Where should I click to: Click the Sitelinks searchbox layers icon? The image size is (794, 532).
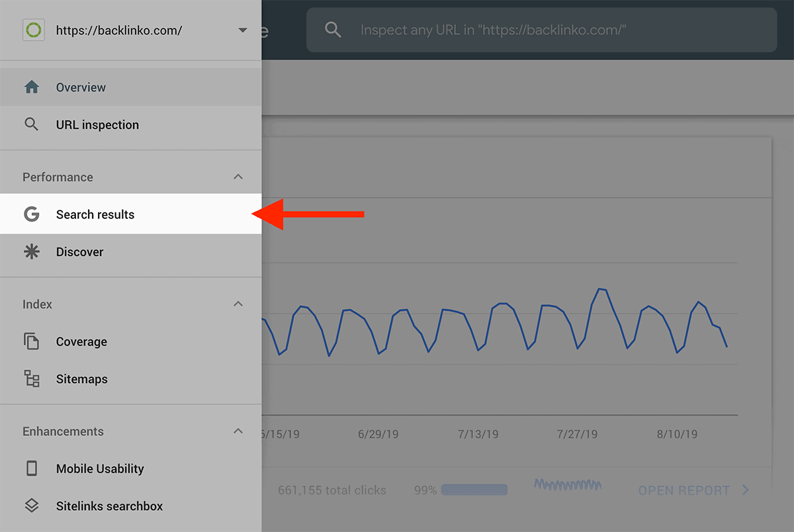click(x=31, y=506)
